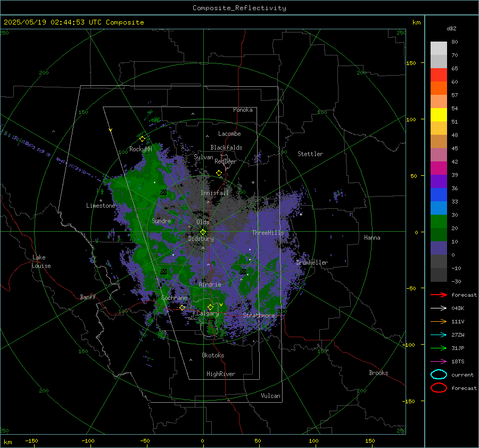The width and height of the screenshot is (479, 448).
Task: Select the yellow diamond marker below Cochrane
Action: point(183,308)
